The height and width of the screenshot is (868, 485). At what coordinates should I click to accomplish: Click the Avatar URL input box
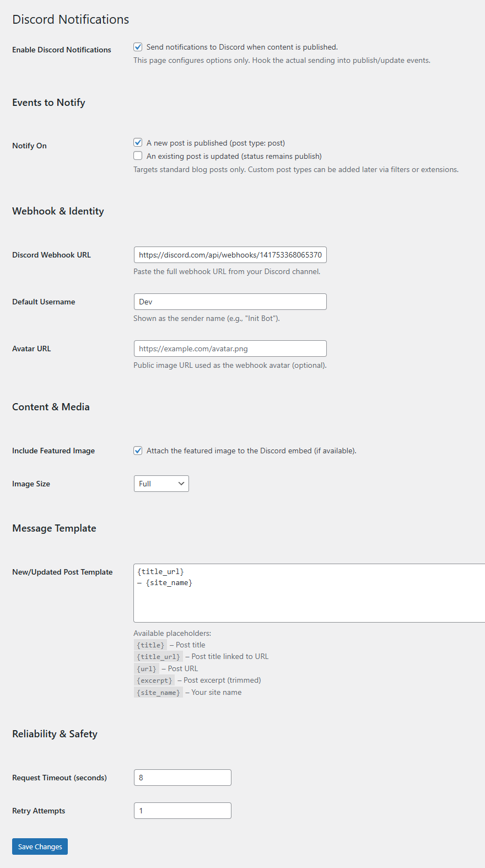pos(230,349)
